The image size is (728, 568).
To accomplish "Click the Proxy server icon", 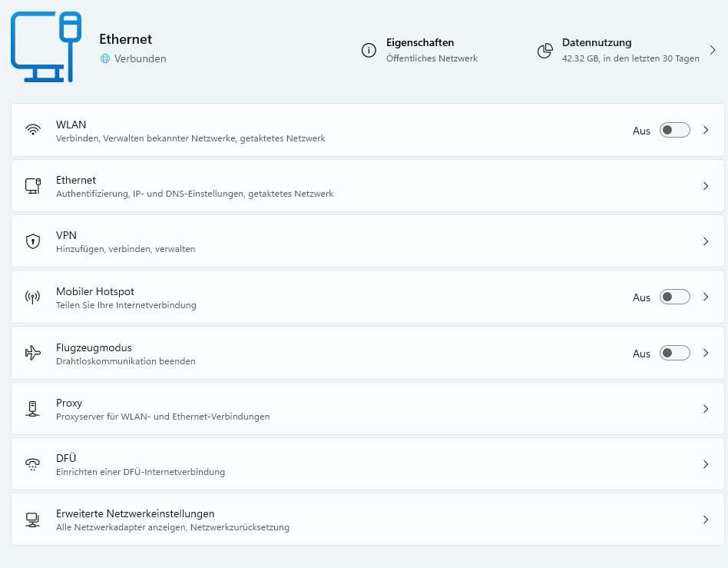I will click(x=32, y=409).
